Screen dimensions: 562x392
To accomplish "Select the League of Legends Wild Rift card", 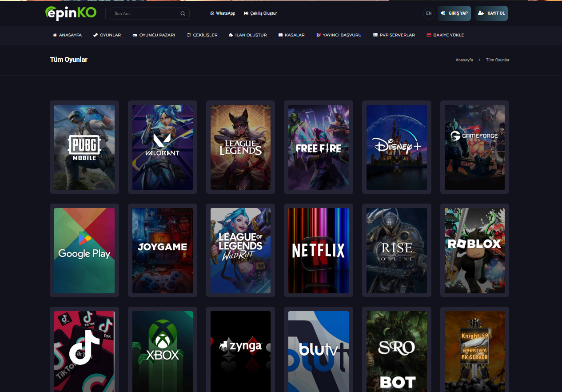I will point(241,250).
